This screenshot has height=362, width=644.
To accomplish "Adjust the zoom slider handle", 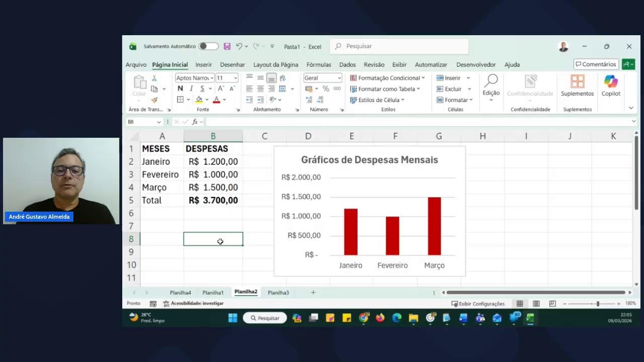I will [598, 304].
